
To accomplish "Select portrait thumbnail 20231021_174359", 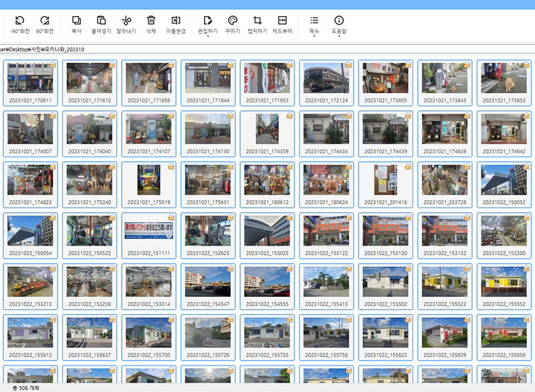I will (x=267, y=134).
